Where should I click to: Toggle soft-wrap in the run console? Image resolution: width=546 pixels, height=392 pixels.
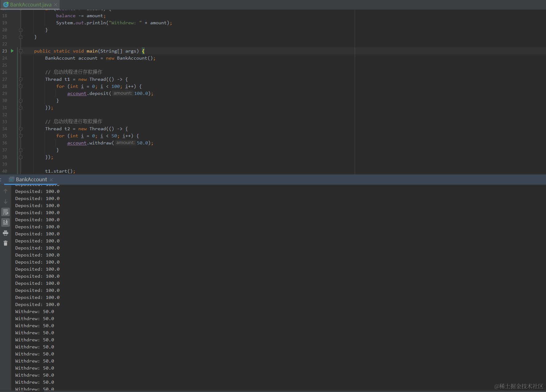(x=6, y=212)
